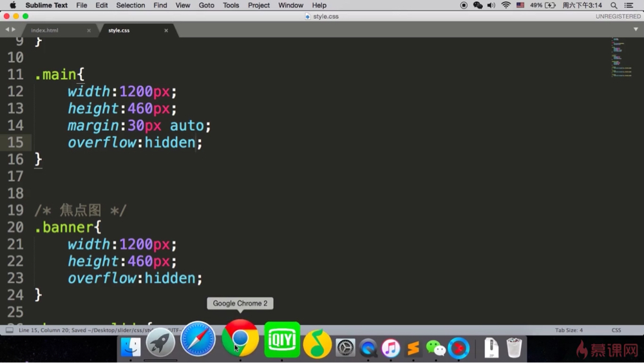Screen dimensions: 644x363
Task: Open QQ Music yellow note icon
Action: point(317,344)
